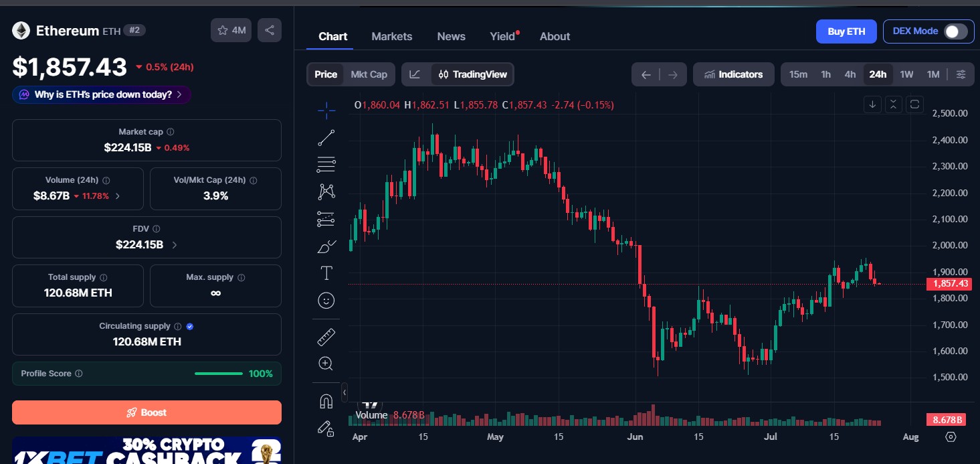Select the Mkt Cap chart option
This screenshot has height=464, width=980.
coord(369,74)
